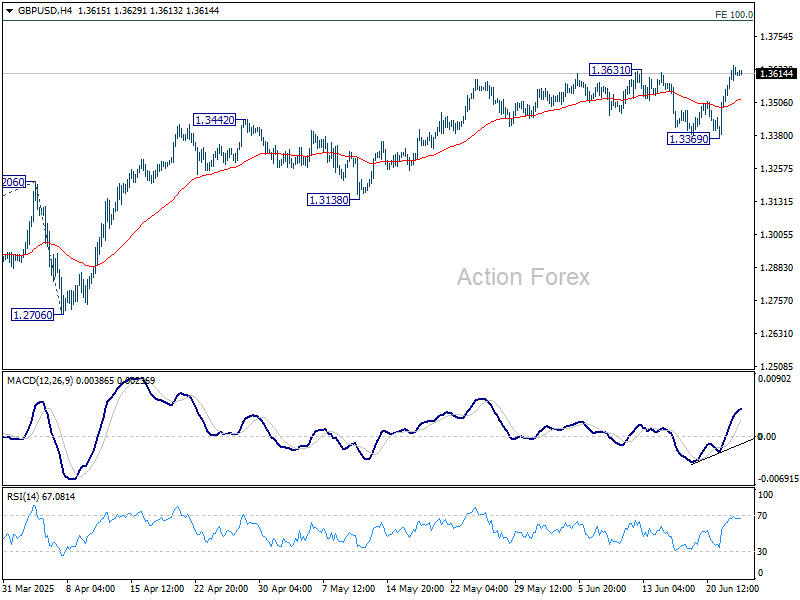Click the 1.37545 price scale value
Screen dimensions: 800x600
777,37
